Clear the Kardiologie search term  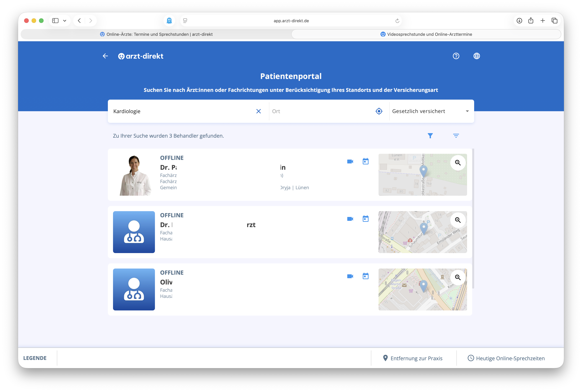(x=258, y=111)
